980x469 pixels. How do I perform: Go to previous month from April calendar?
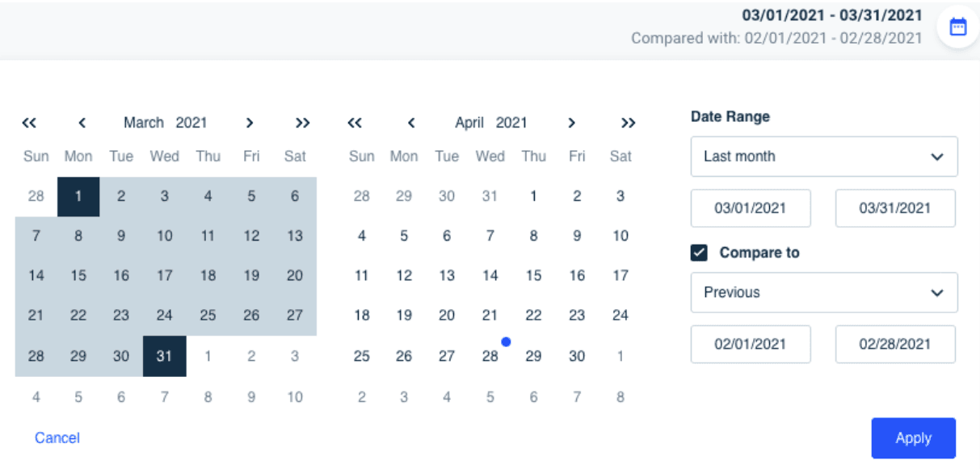pyautogui.click(x=410, y=123)
